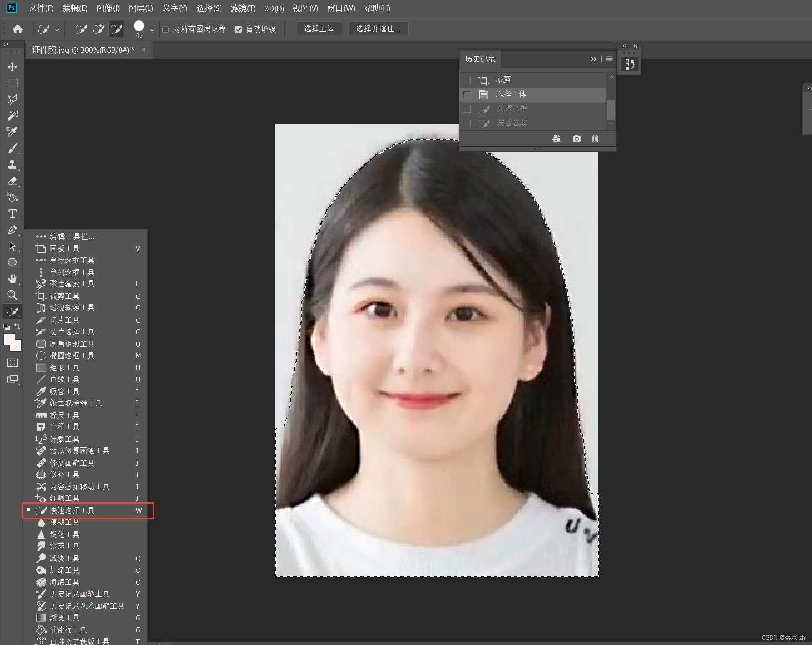812x645 pixels.
Task: Open brush size picker dropdown arrow
Action: 152,30
